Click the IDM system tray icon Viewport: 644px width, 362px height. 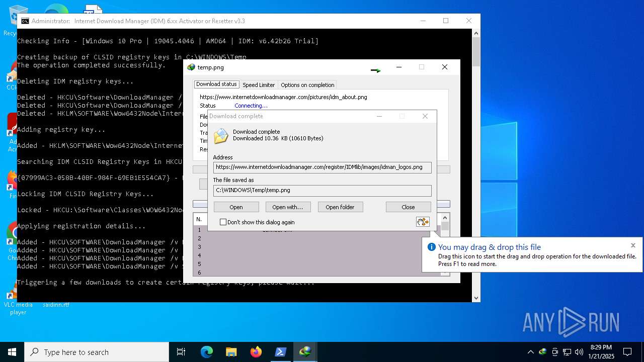(x=543, y=352)
